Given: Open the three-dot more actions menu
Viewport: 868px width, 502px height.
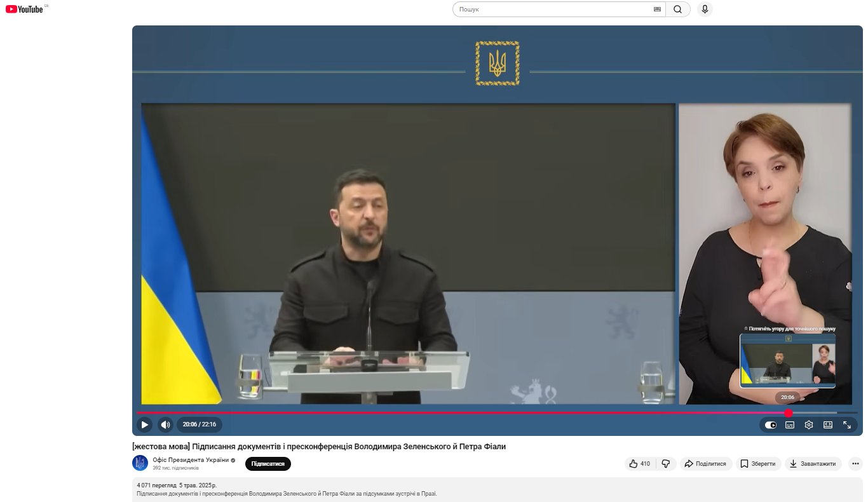Looking at the screenshot, I should (856, 464).
